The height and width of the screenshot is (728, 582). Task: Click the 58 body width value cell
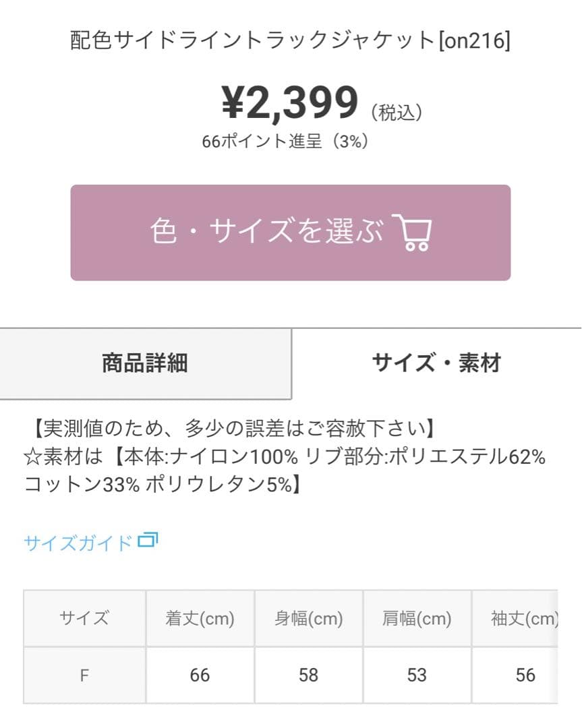308,675
